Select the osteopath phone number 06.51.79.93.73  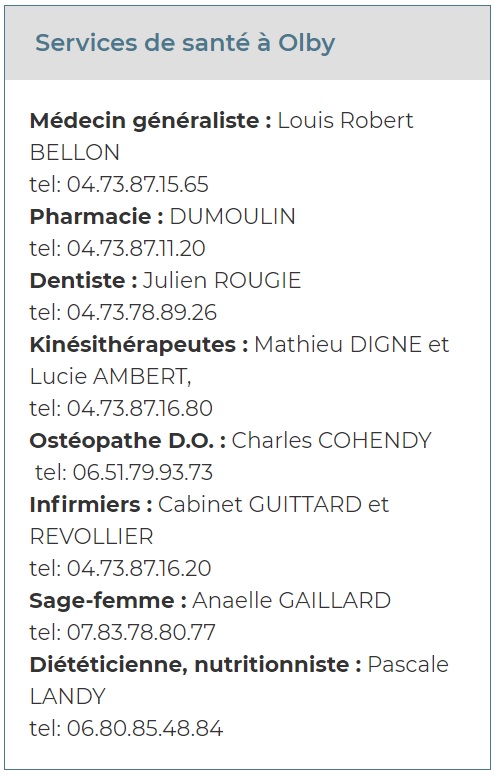[143, 472]
